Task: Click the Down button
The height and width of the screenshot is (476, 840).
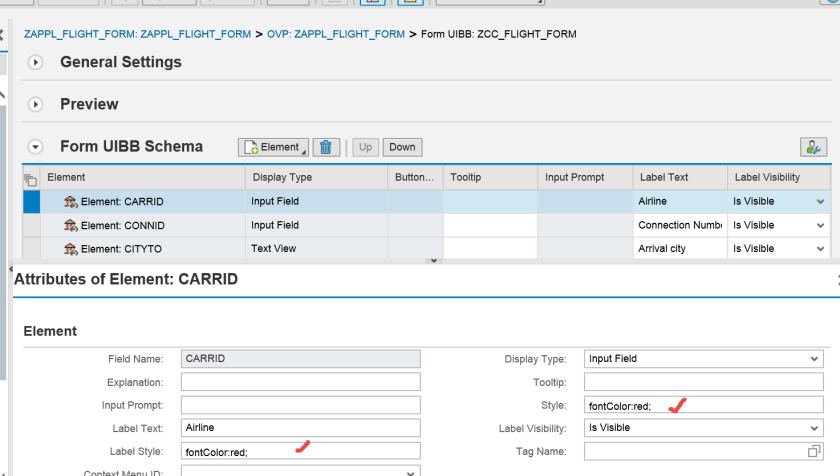Action: pyautogui.click(x=402, y=147)
